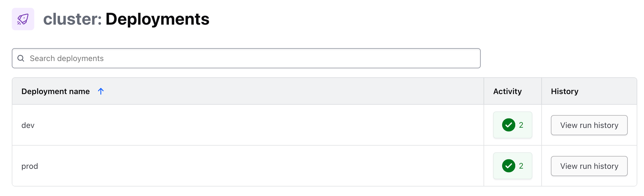This screenshot has height=196, width=644.
Task: Toggle prod deployment activity status indicator
Action: coord(512,166)
